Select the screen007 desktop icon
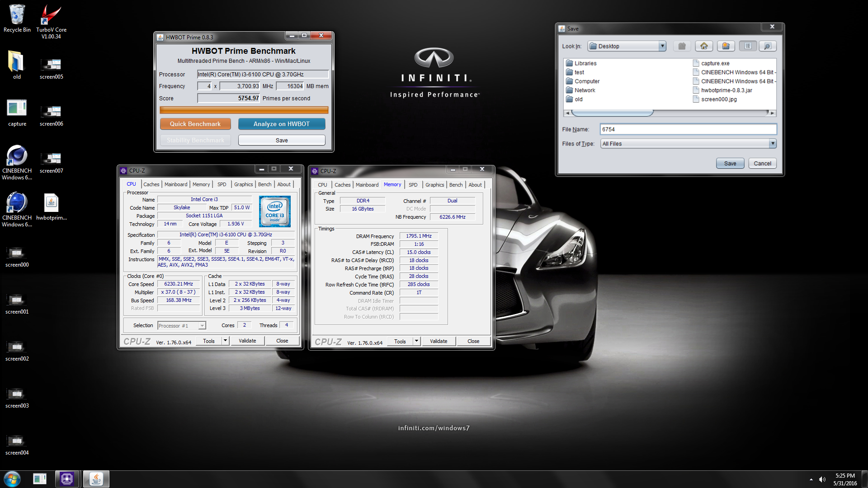 coord(51,163)
